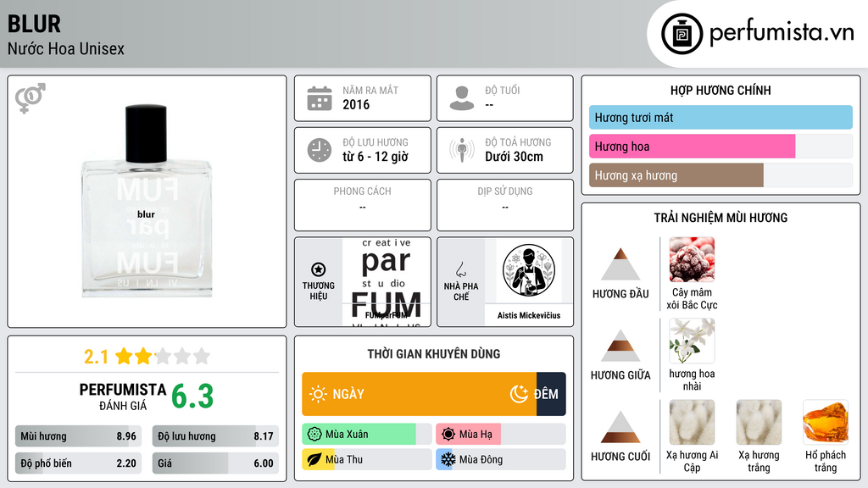Click the Thời gian khuyên dùng heading
This screenshot has height=488, width=868.
[x=434, y=353]
